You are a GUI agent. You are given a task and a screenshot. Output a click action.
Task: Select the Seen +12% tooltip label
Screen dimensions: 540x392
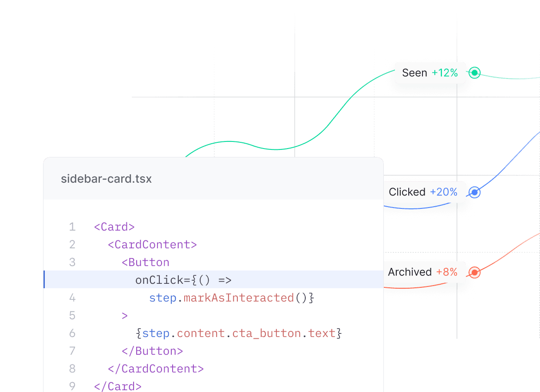tap(430, 73)
